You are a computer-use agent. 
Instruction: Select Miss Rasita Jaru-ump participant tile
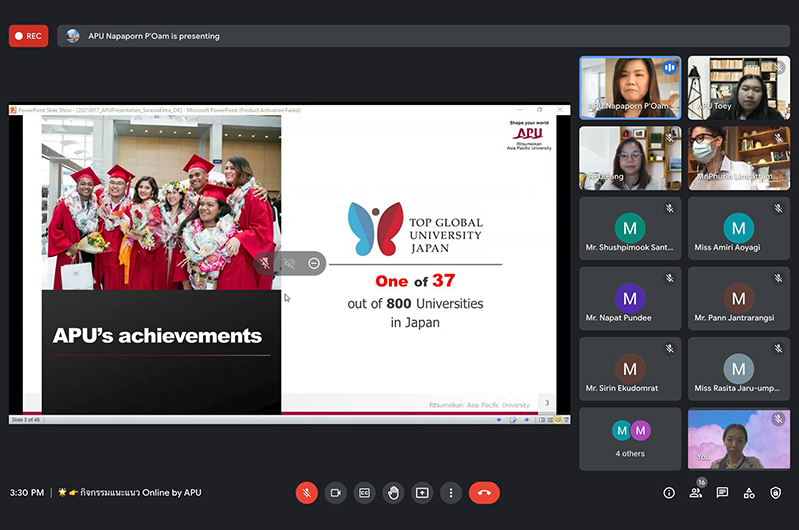click(x=739, y=369)
